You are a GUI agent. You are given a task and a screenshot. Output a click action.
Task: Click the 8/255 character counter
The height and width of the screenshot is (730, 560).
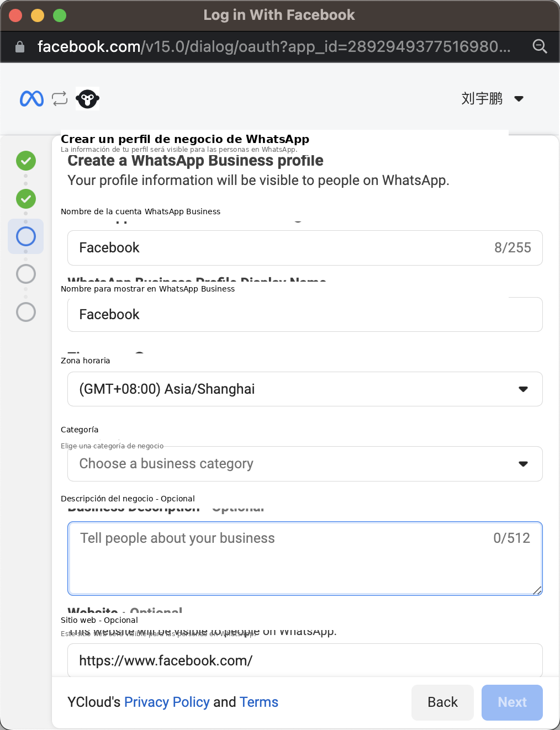(x=513, y=247)
